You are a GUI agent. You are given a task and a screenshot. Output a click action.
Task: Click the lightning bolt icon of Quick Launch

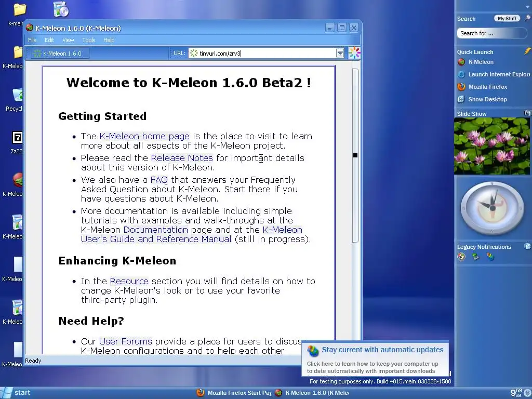click(x=527, y=51)
